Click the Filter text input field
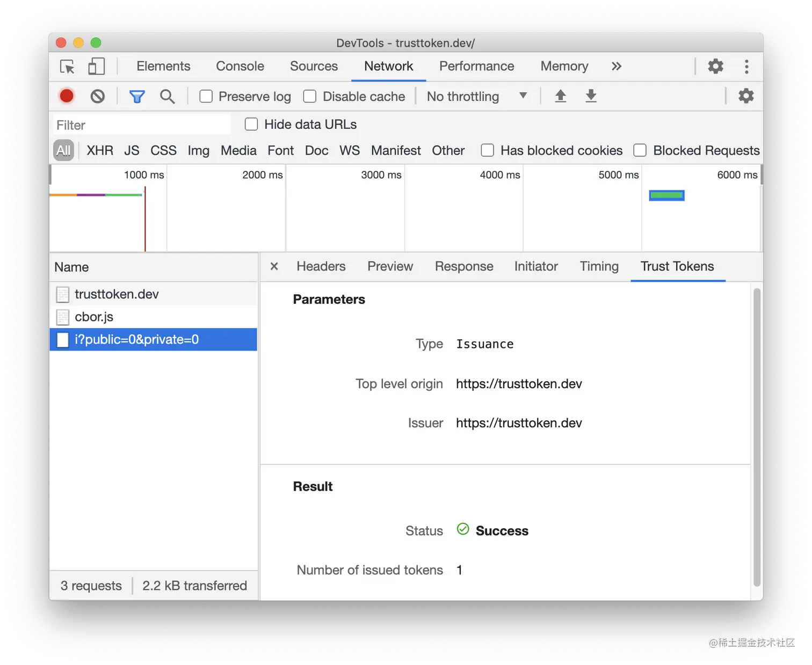 click(x=142, y=125)
